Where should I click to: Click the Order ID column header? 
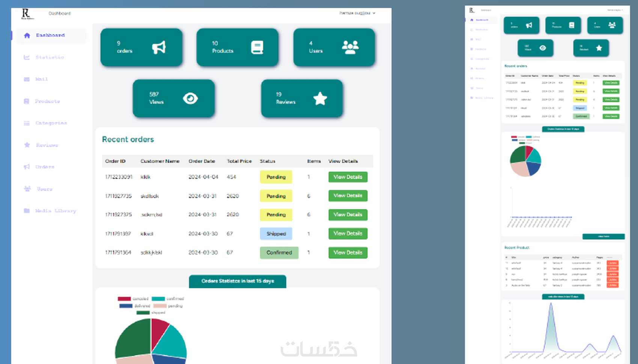pyautogui.click(x=115, y=161)
